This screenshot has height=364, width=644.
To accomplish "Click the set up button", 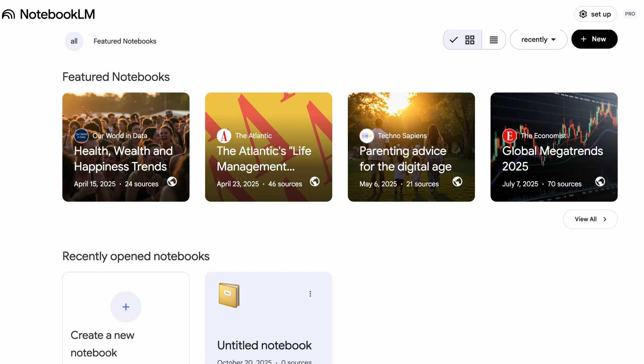I will pyautogui.click(x=595, y=14).
